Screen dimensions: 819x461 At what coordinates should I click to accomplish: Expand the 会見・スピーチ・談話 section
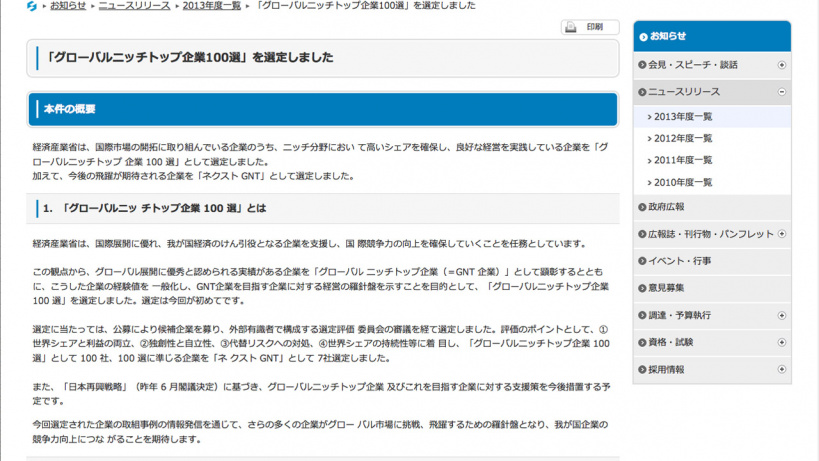pyautogui.click(x=781, y=65)
